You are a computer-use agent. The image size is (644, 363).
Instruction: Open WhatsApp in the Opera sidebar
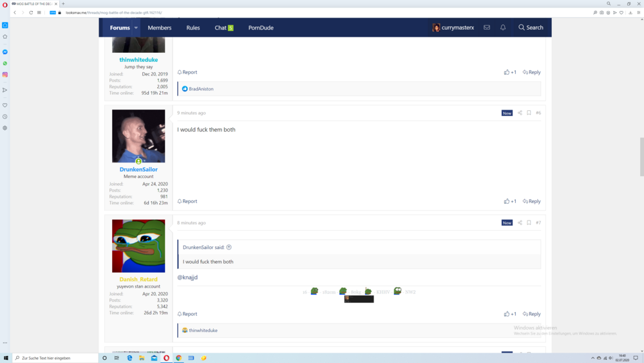pyautogui.click(x=5, y=63)
